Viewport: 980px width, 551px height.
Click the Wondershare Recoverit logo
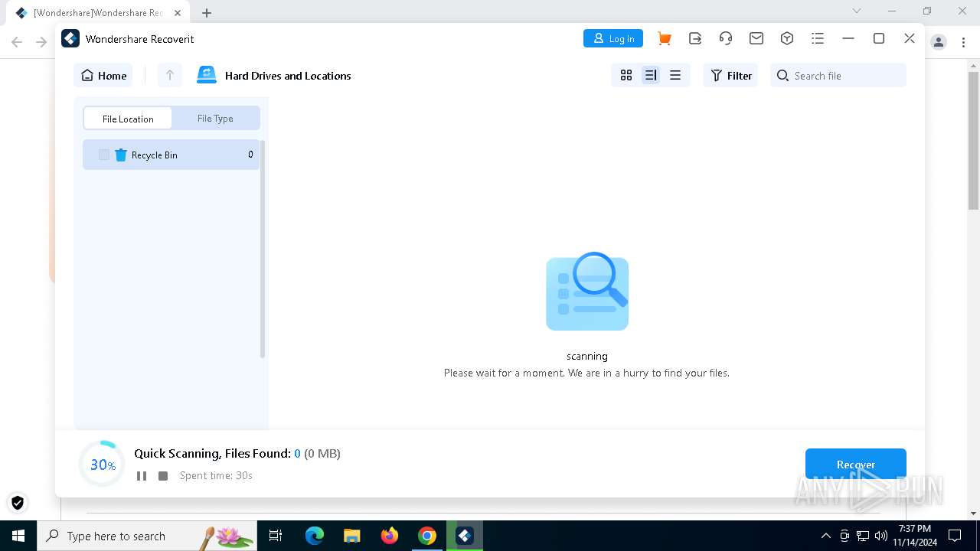[70, 38]
